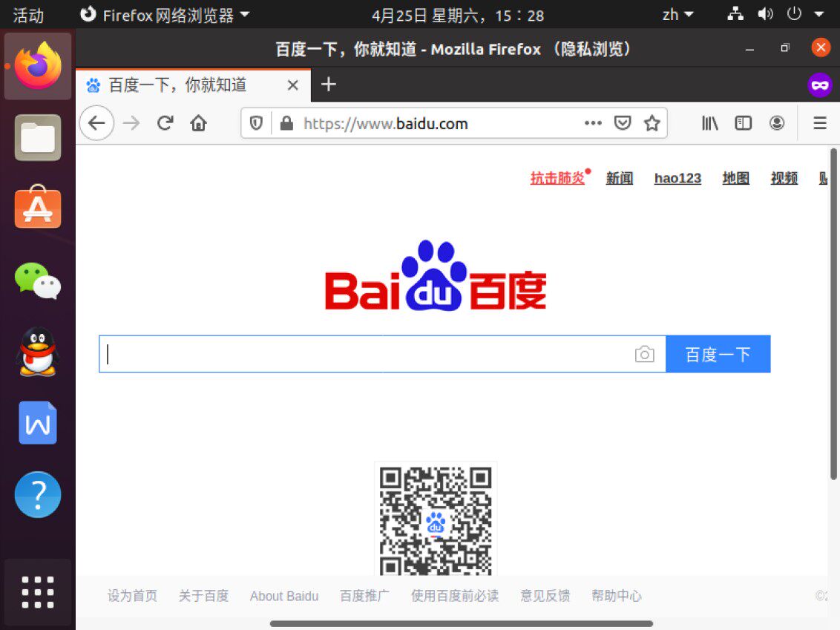
Task: Restore the Firefox window size
Action: 785,48
